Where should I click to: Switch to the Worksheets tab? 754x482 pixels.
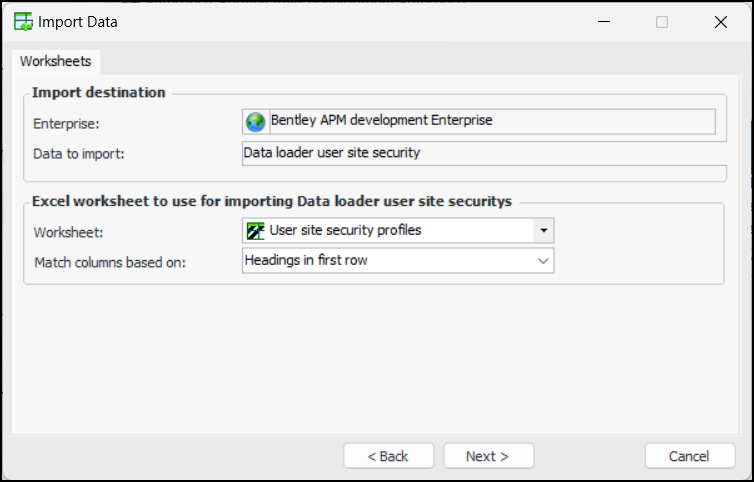pyautogui.click(x=56, y=61)
